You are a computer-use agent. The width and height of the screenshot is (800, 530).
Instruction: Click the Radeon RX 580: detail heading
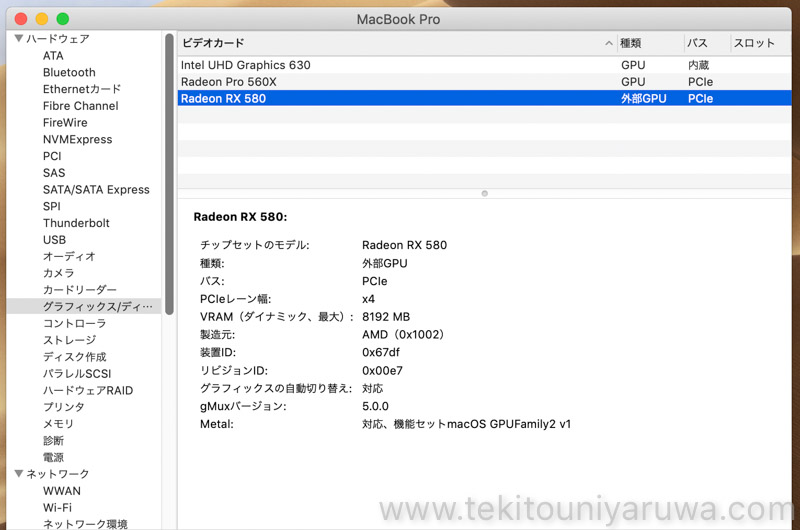240,217
